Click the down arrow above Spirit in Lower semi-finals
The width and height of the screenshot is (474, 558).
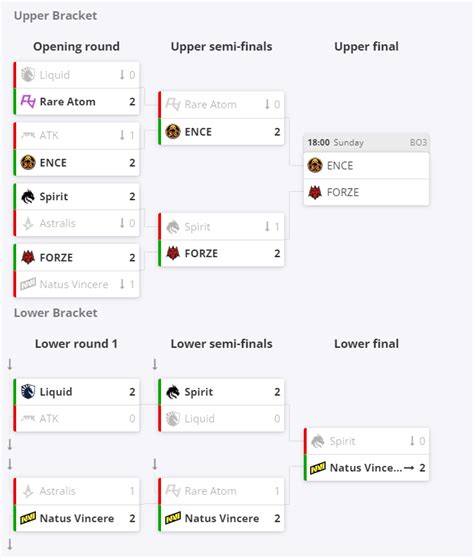pos(155,364)
